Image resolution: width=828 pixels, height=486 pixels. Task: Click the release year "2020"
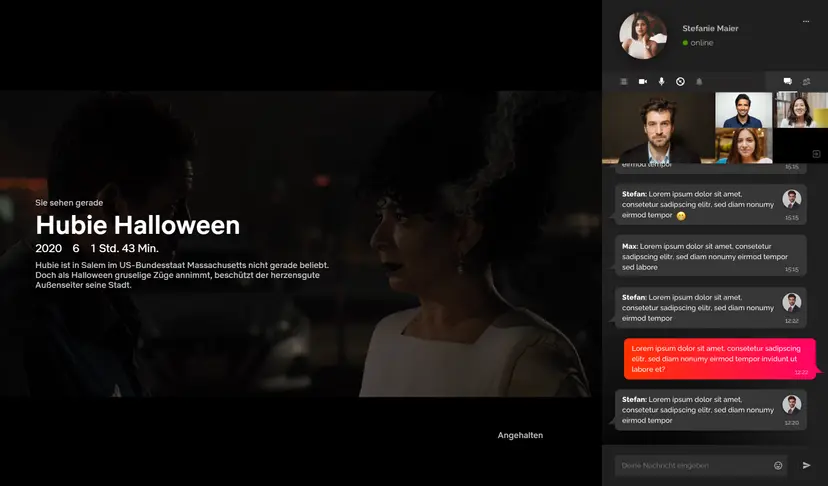(49, 248)
